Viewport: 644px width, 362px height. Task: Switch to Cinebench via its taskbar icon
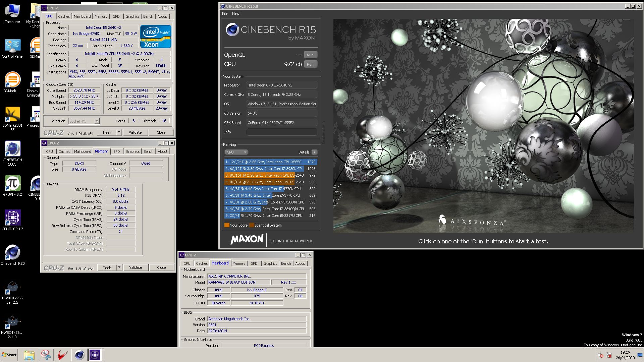point(79,355)
